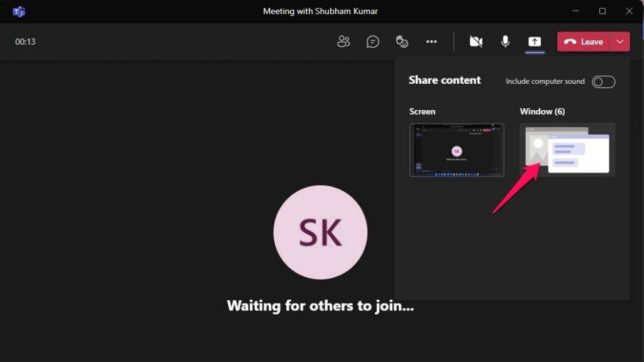Maximize the meeting window
This screenshot has width=644, height=362.
click(x=602, y=11)
